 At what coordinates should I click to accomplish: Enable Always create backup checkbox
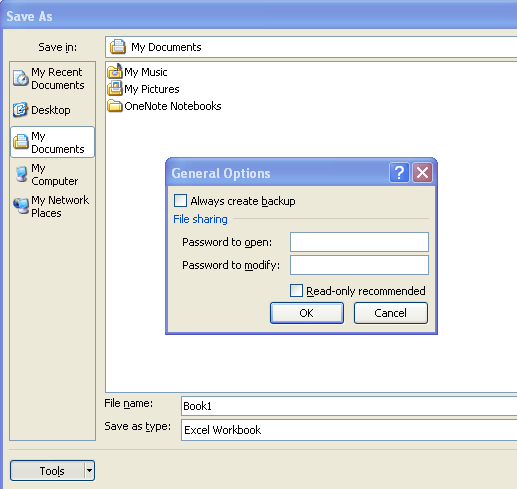tap(180, 201)
